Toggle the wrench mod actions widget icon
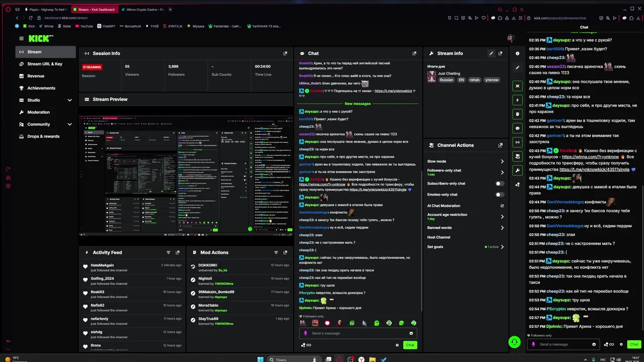 (517, 170)
